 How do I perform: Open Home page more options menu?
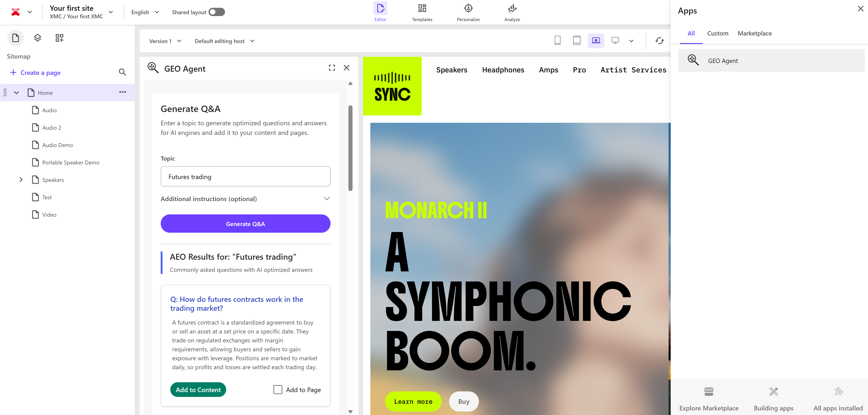tap(123, 92)
